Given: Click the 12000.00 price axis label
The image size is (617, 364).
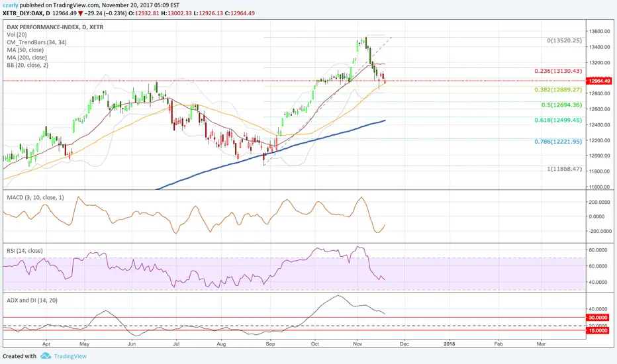Looking at the screenshot, I should click(x=599, y=156).
